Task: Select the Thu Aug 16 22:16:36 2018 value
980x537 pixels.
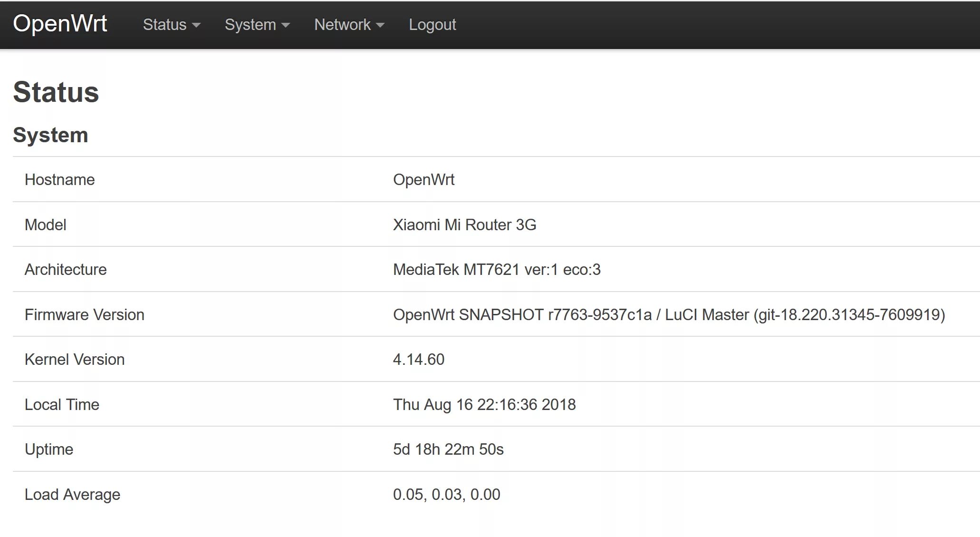Action: 484,405
